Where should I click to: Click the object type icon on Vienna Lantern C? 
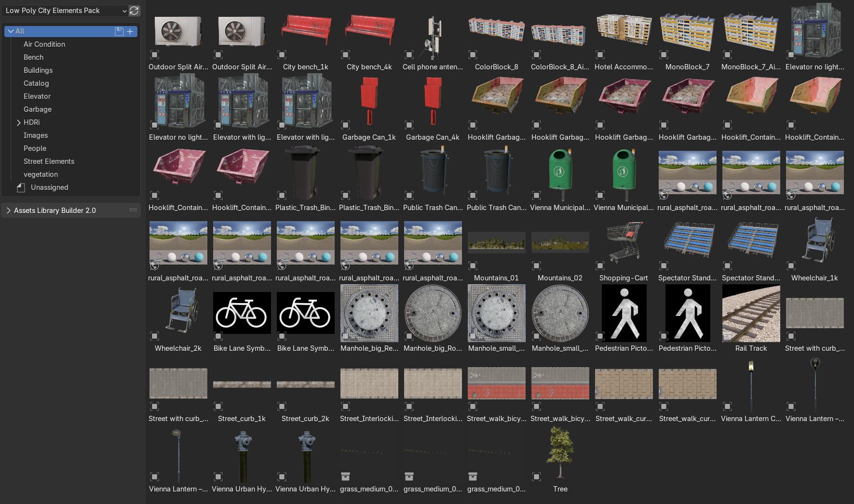point(727,407)
